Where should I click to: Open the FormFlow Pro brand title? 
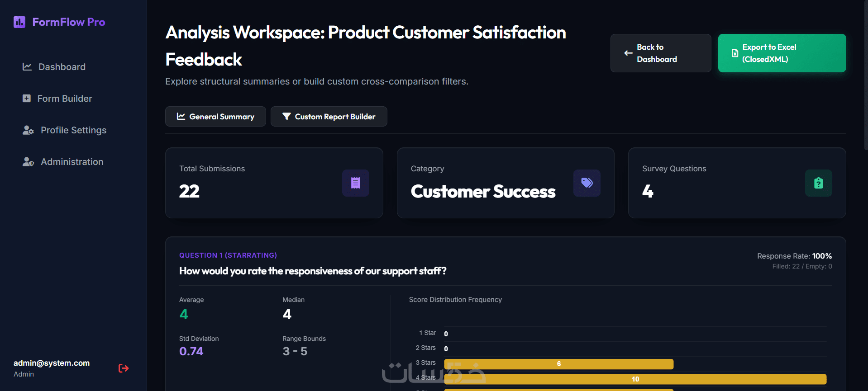click(69, 22)
